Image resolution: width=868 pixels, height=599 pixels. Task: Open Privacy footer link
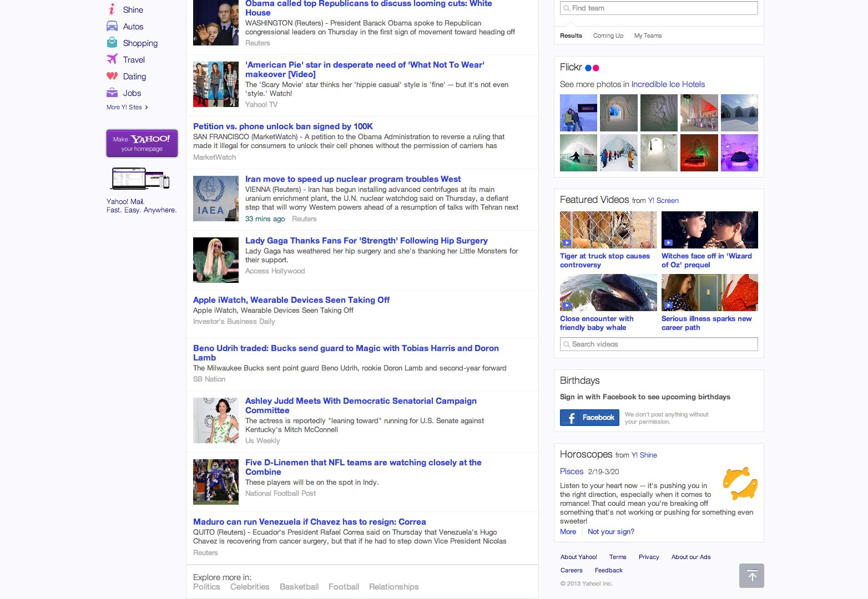pyautogui.click(x=649, y=557)
